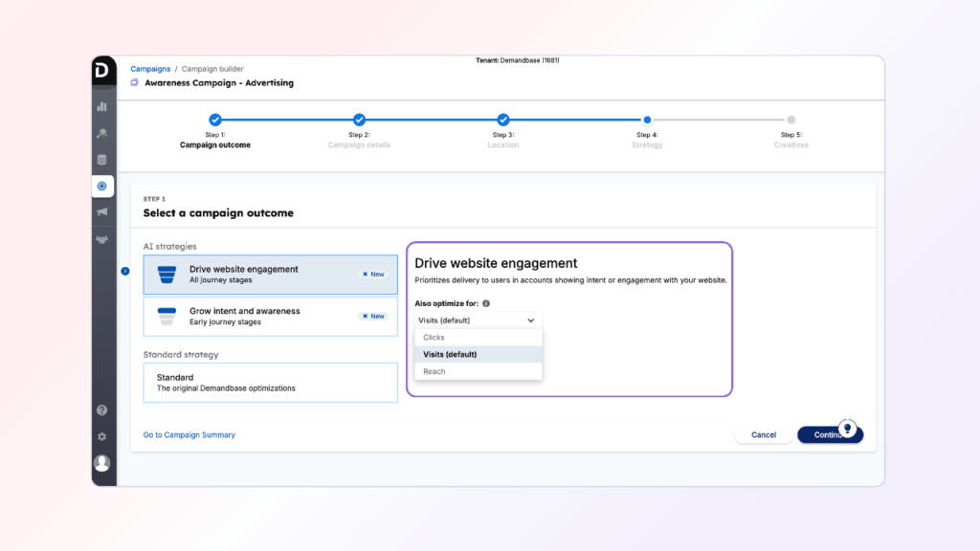Open the settings gear in sidebar
980x551 pixels.
click(x=102, y=436)
